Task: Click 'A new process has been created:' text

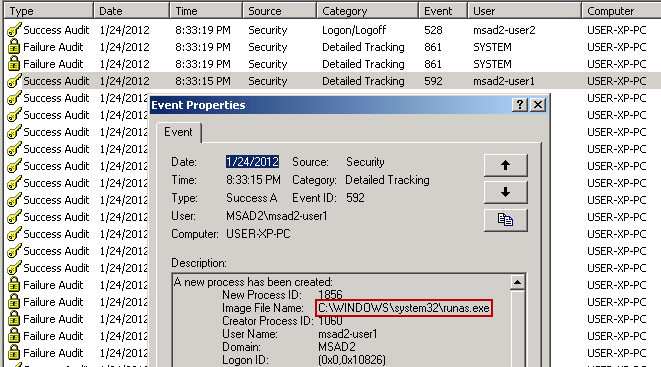Action: coord(253,282)
